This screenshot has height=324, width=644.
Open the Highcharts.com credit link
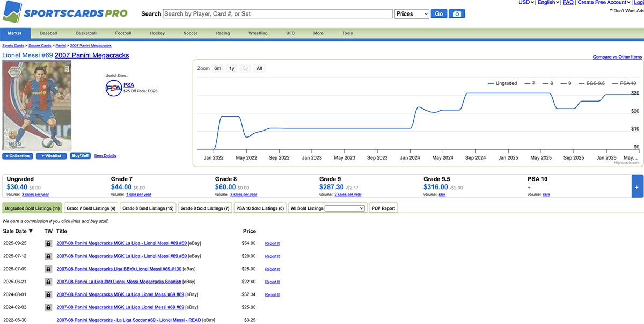[627, 162]
